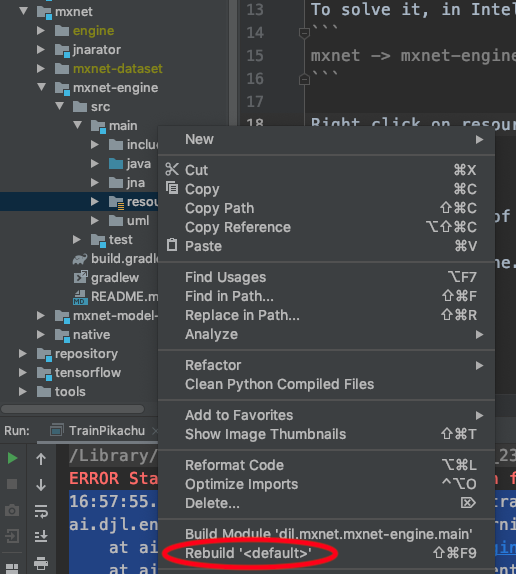
Task: Select the mxnet-model- module in tree
Action: click(115, 316)
